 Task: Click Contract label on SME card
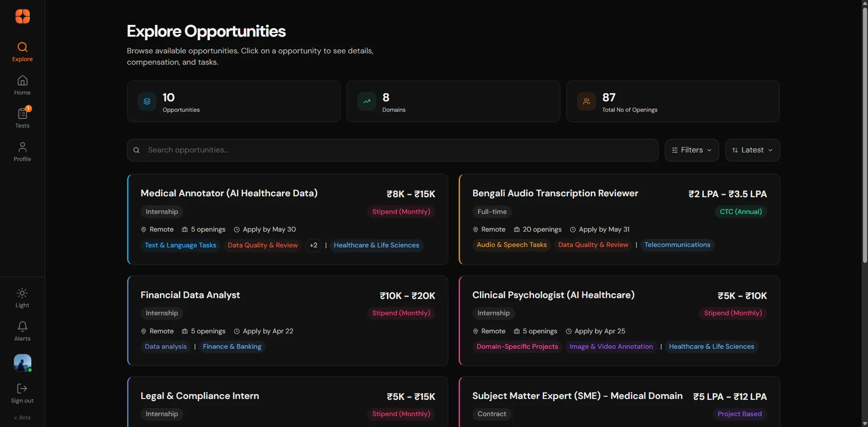492,414
